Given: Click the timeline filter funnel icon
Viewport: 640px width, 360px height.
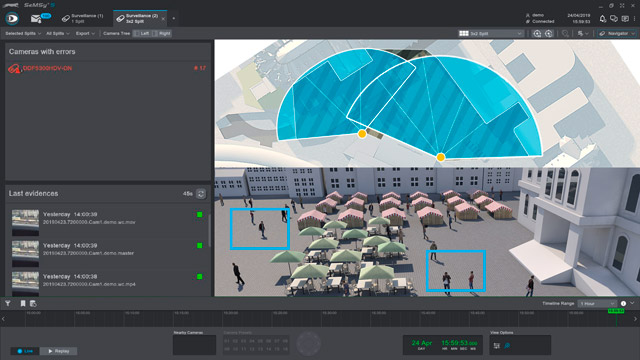Looking at the screenshot, I should [x=8, y=303].
